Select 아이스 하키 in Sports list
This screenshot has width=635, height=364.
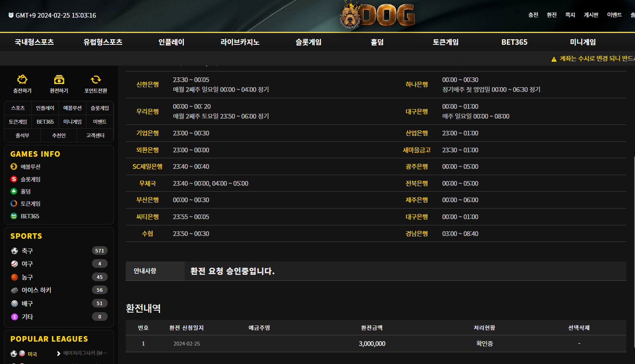36,290
